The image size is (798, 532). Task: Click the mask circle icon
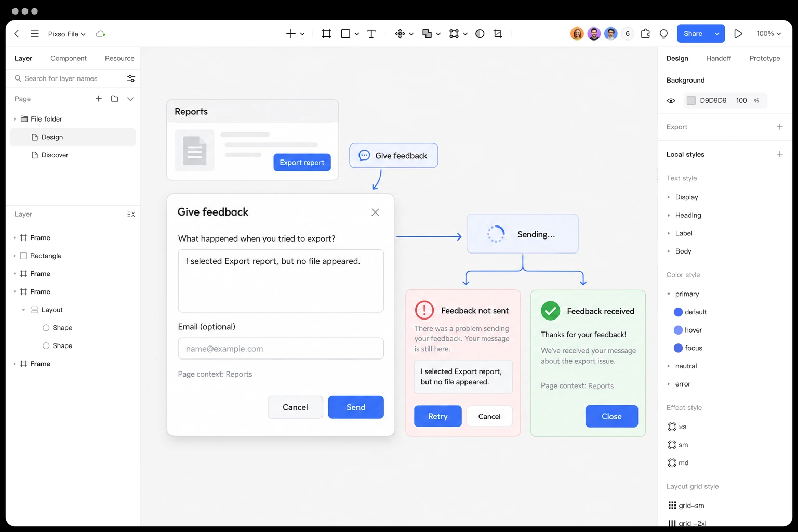coord(480,34)
